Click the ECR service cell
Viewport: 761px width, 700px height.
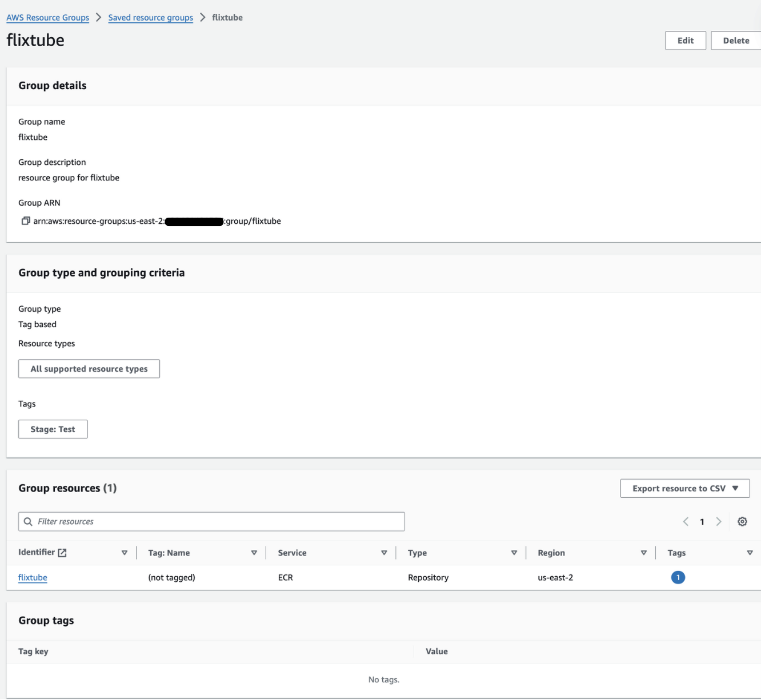click(286, 577)
